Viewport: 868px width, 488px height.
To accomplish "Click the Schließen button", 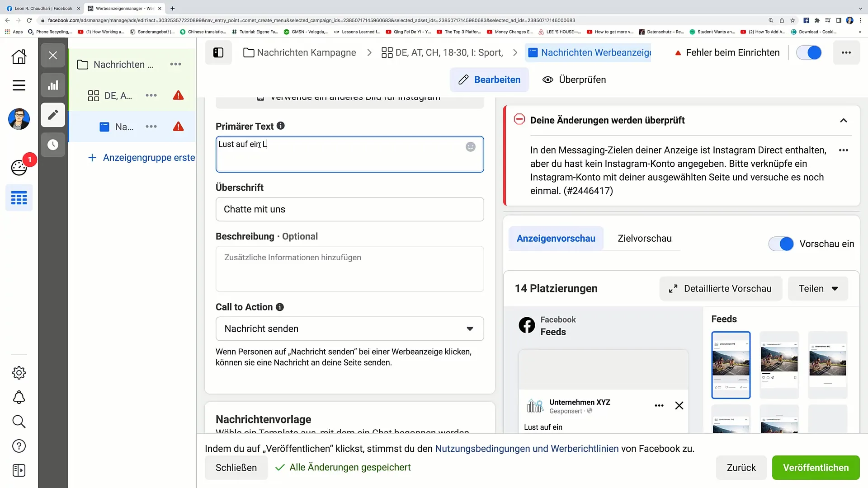I will [x=236, y=468].
